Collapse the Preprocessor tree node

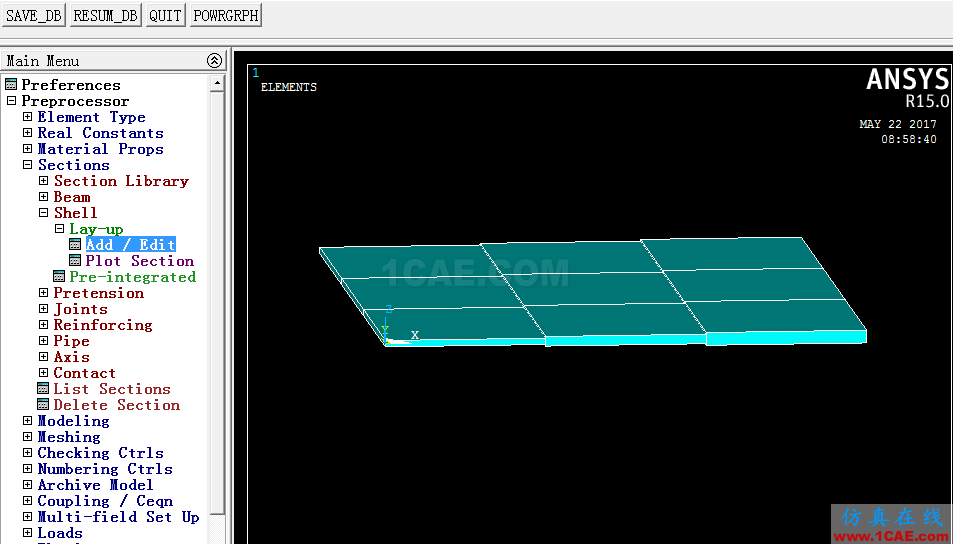pyautogui.click(x=12, y=100)
